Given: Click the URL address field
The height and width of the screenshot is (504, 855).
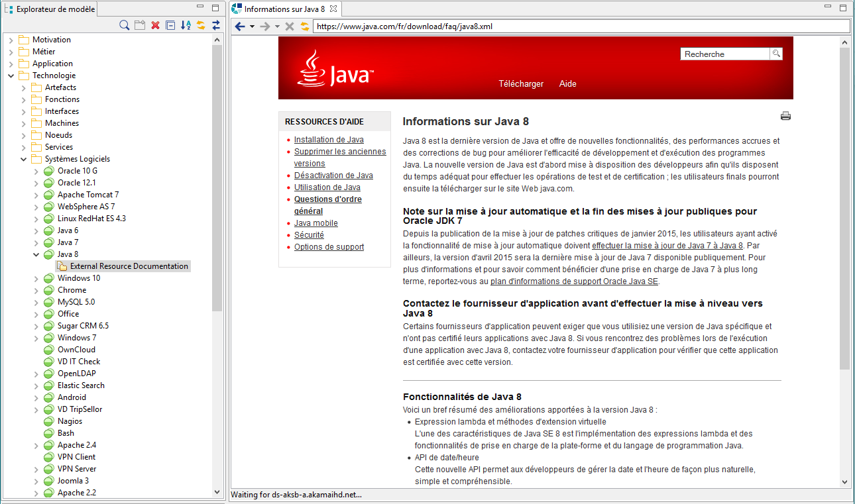Looking at the screenshot, I should 581,26.
